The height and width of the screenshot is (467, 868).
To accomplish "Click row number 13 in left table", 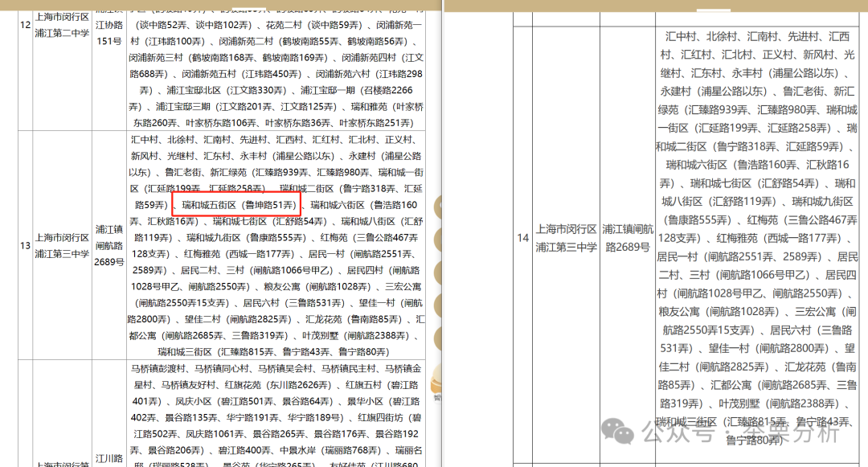I will click(25, 245).
